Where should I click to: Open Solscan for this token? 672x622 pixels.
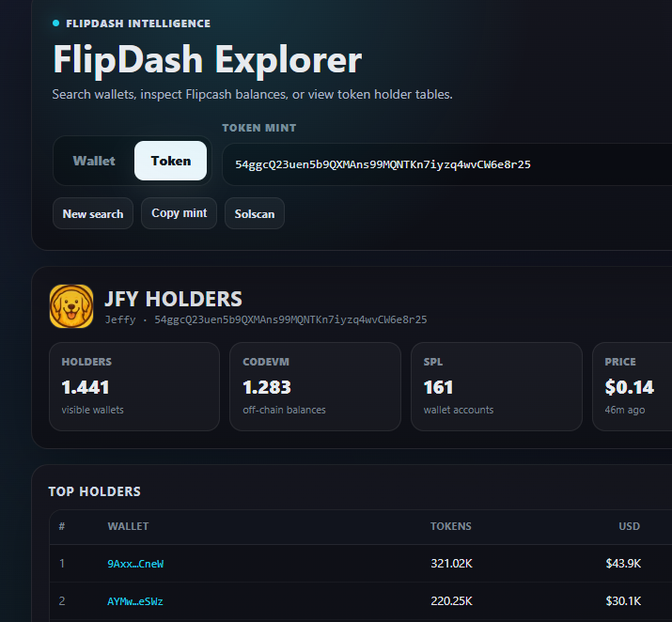255,213
